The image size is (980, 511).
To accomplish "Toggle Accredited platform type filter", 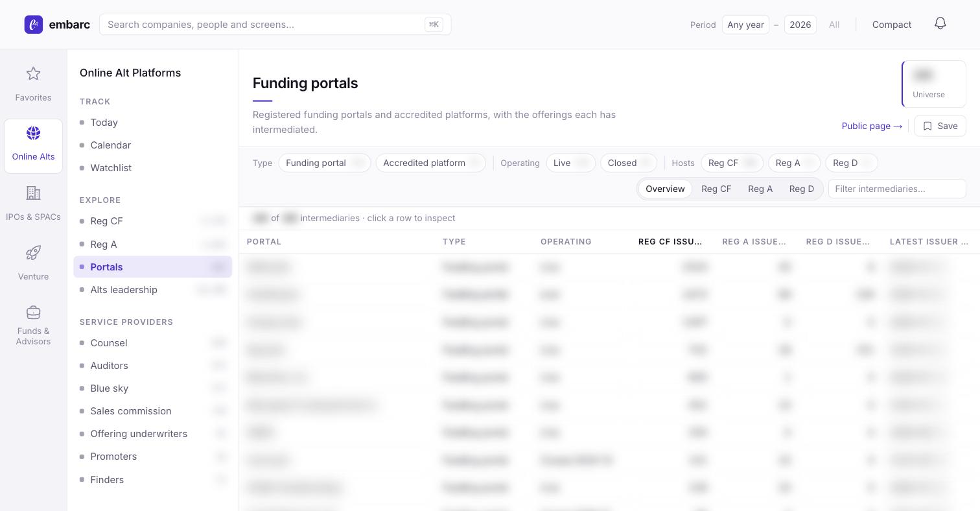I will (x=430, y=163).
